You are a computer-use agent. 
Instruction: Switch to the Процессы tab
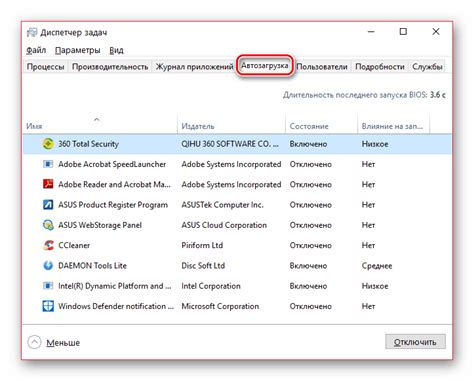tap(45, 67)
